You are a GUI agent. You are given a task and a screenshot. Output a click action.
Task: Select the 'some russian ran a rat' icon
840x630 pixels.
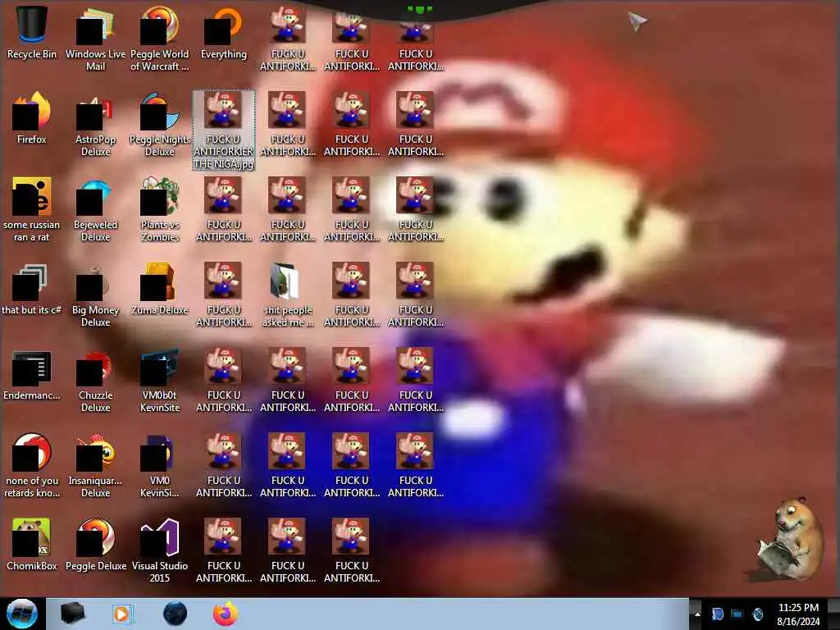click(32, 209)
